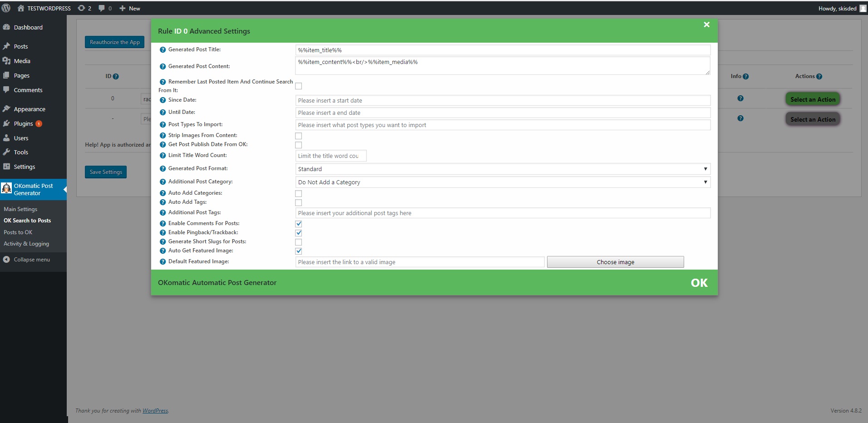
Task: Click the Until Date input field
Action: click(x=503, y=113)
